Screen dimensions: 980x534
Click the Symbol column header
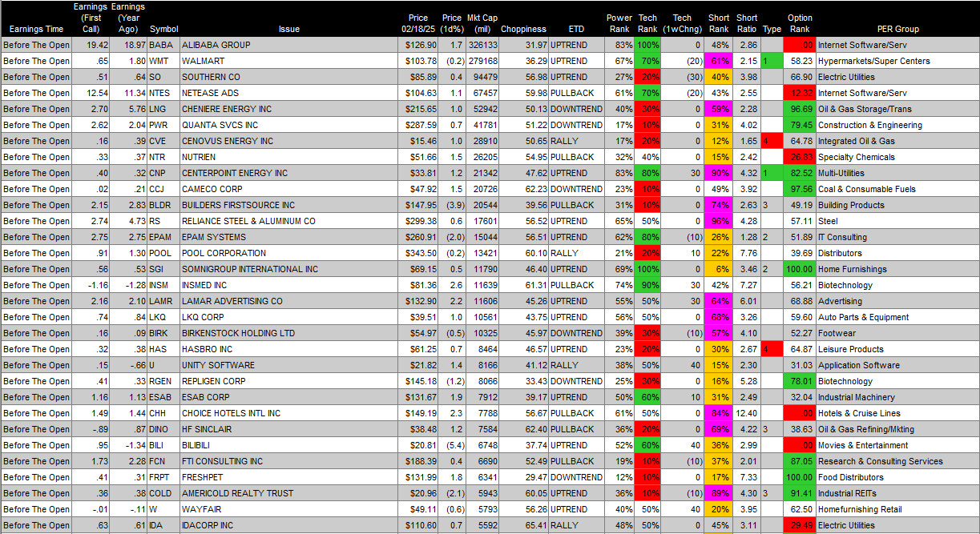[164, 29]
